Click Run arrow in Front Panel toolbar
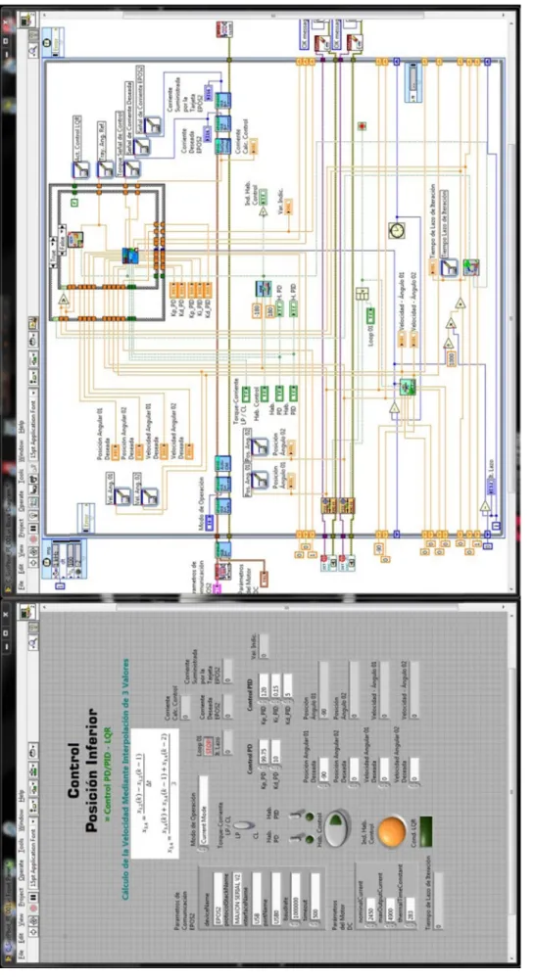This screenshot has height=980, width=534. pos(33,932)
